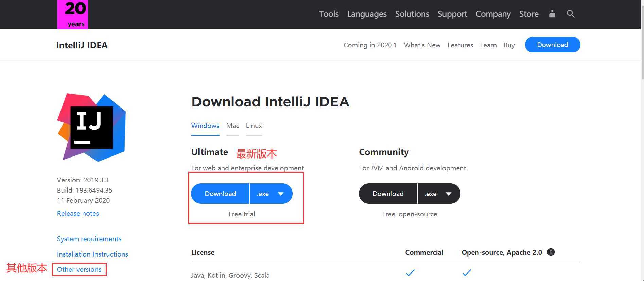Screen dimensions: 644x281
Task: Open the Learn page
Action: 488,45
